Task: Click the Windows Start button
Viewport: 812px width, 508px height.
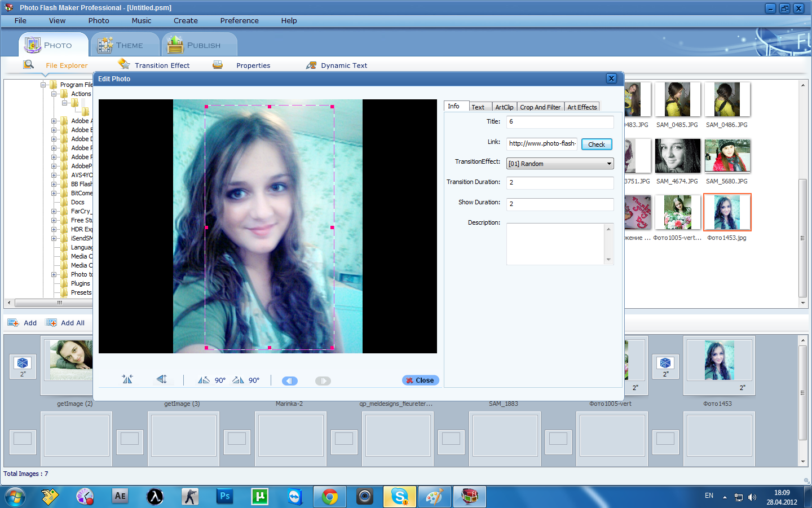Action: tap(15, 497)
